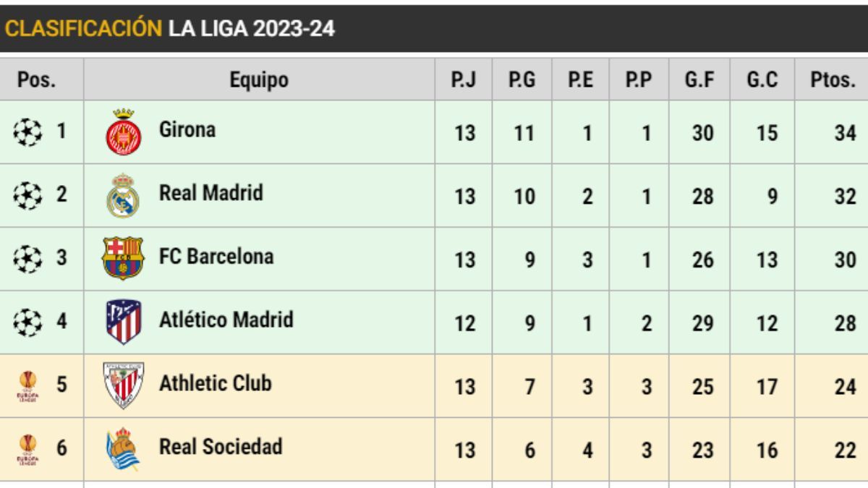Click the Clasificación La Liga 2023-24 title
The image size is (868, 488).
(x=170, y=28)
